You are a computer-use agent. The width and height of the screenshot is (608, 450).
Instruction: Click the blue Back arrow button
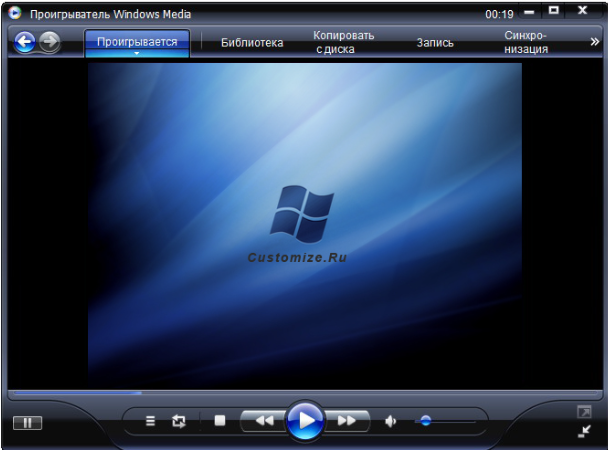(25, 41)
